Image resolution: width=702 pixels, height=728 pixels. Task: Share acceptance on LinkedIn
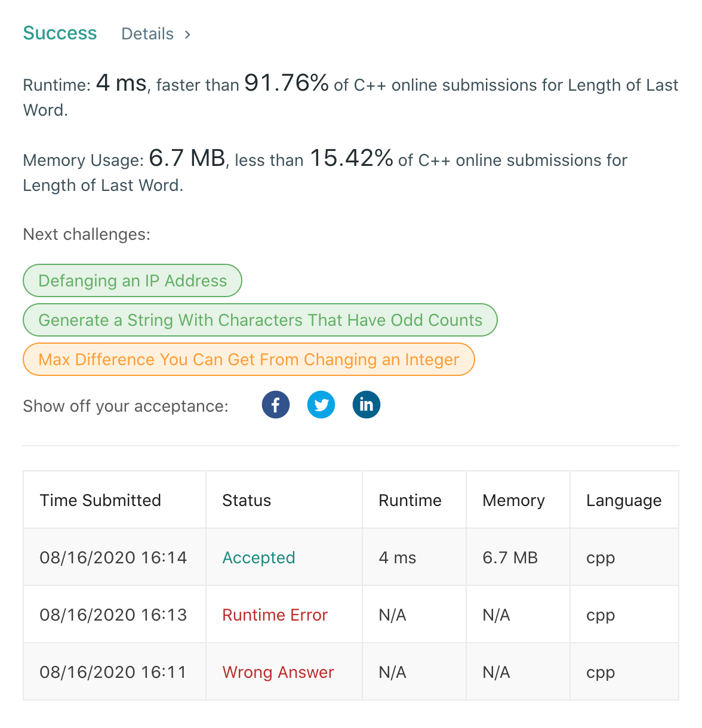click(367, 405)
